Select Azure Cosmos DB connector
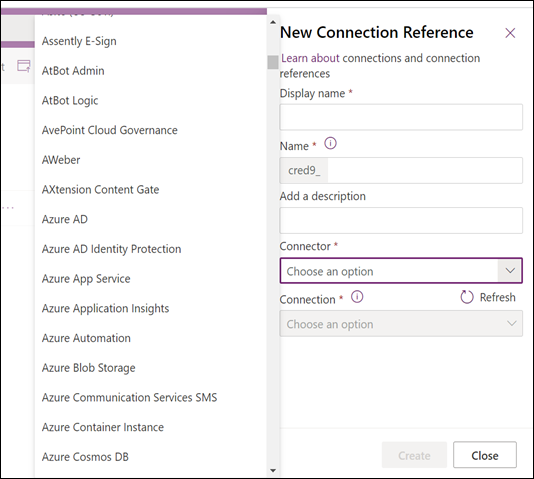 coord(151,457)
